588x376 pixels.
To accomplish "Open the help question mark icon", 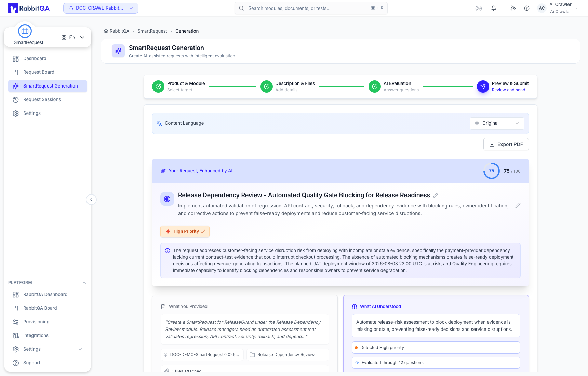I will 527,8.
